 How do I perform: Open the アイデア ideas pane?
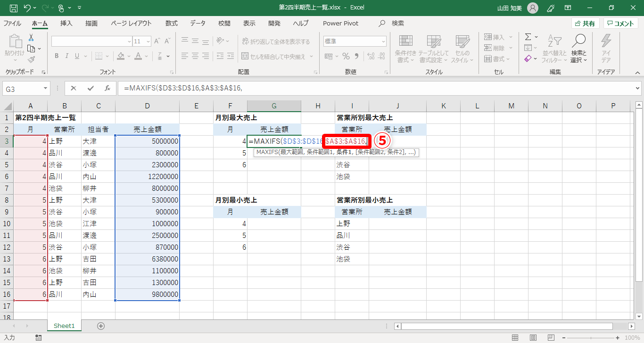click(x=606, y=49)
